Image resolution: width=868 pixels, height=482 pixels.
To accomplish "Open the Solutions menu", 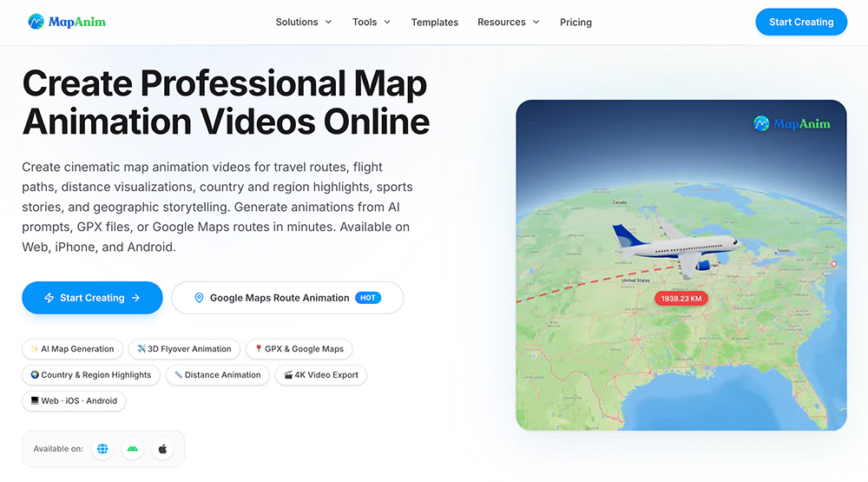I will [304, 23].
